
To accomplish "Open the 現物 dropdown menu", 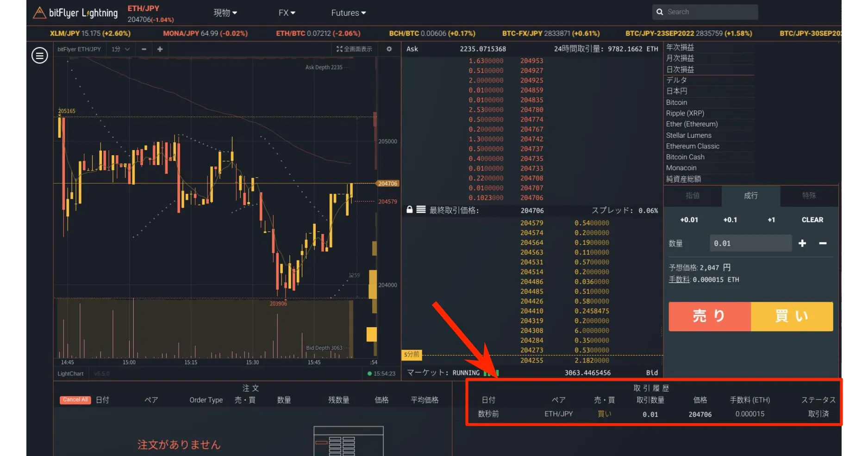I will click(225, 13).
